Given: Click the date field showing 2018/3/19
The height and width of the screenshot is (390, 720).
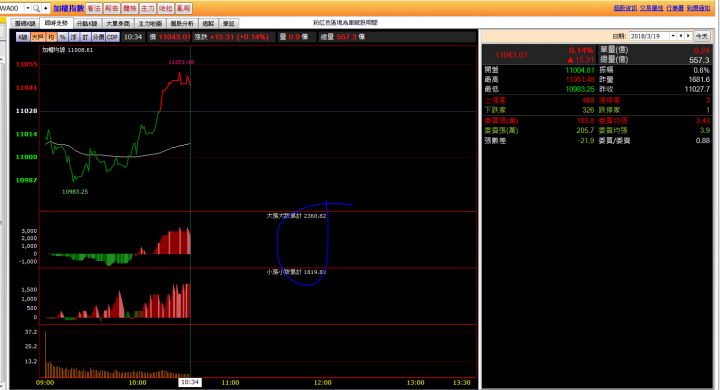Looking at the screenshot, I should point(649,36).
